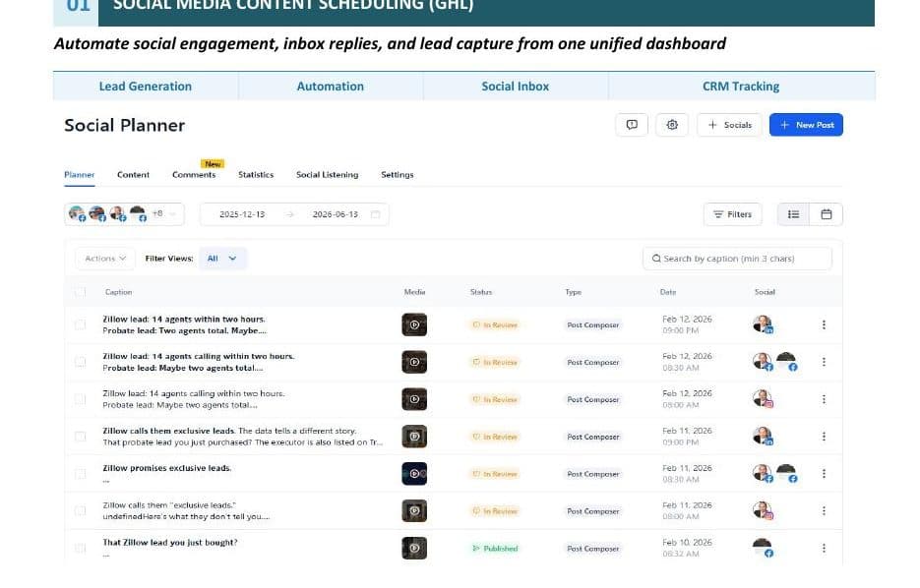Check the Feb 12 08:00 AM post row
This screenshot has width=920, height=588.
(x=81, y=399)
